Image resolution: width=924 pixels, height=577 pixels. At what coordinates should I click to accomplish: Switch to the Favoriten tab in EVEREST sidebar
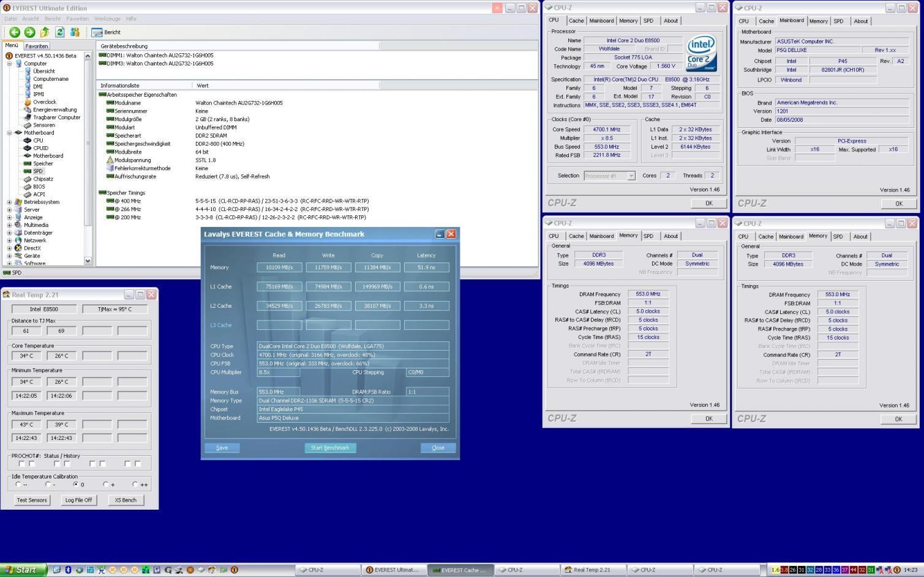click(36, 46)
